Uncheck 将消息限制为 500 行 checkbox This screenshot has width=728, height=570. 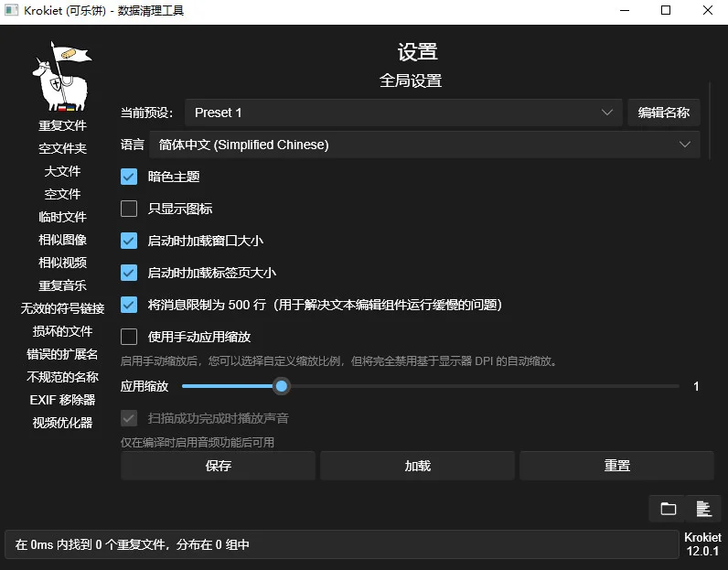[x=129, y=305]
